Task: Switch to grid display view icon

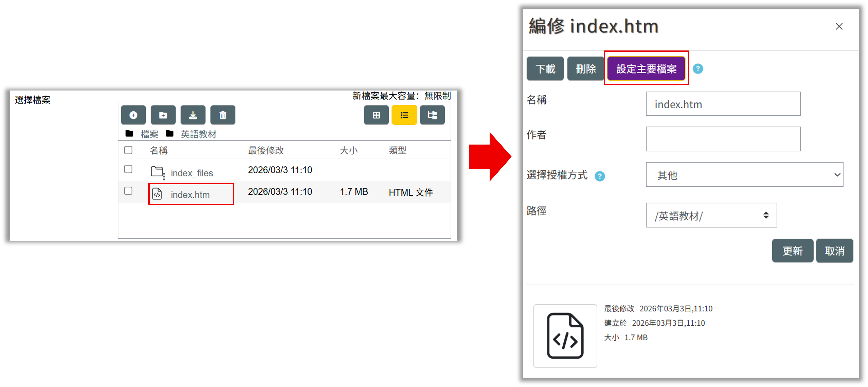Action: point(376,115)
